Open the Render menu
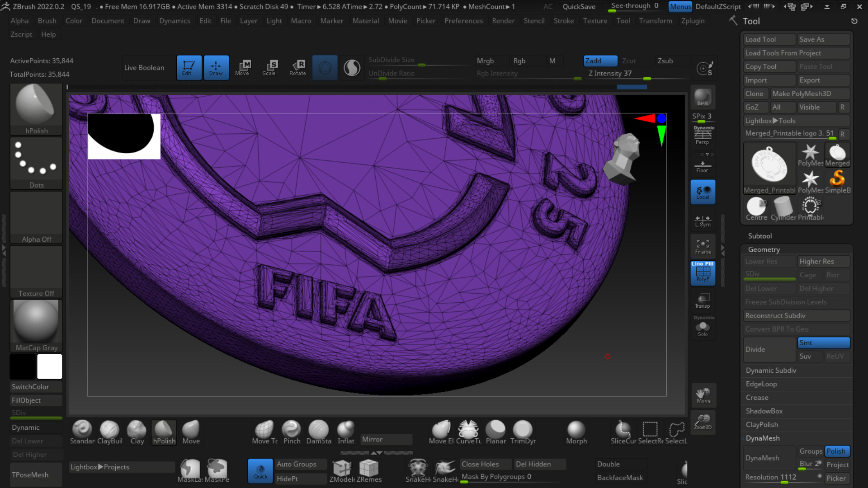The image size is (868, 488). [503, 21]
